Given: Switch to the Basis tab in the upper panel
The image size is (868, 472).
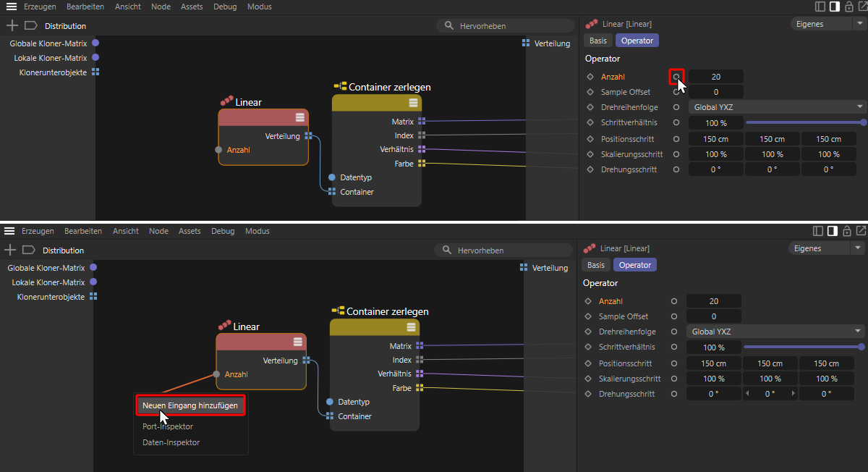Looking at the screenshot, I should [598, 41].
